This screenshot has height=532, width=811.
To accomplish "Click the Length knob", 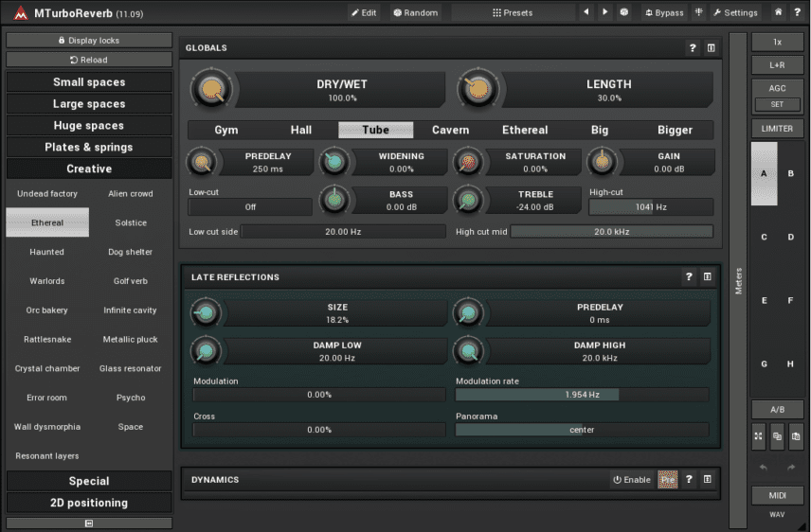I will pyautogui.click(x=478, y=89).
